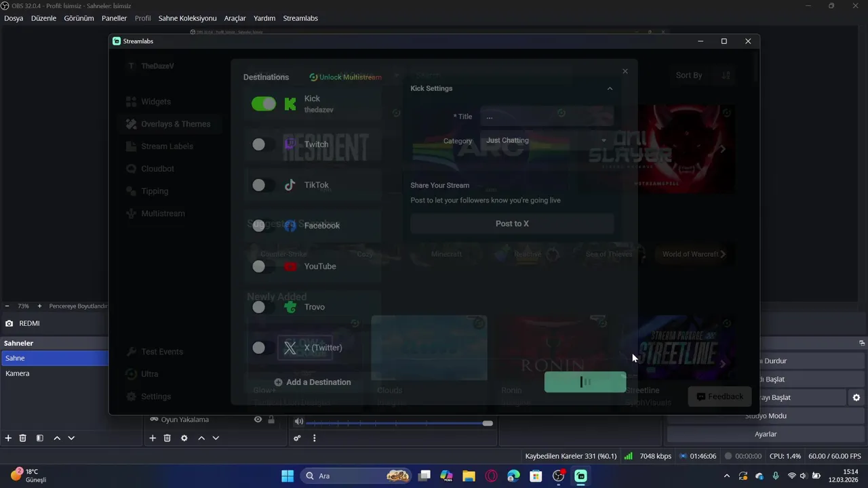The image size is (868, 488).
Task: Move the selected scene up
Action: (57, 439)
